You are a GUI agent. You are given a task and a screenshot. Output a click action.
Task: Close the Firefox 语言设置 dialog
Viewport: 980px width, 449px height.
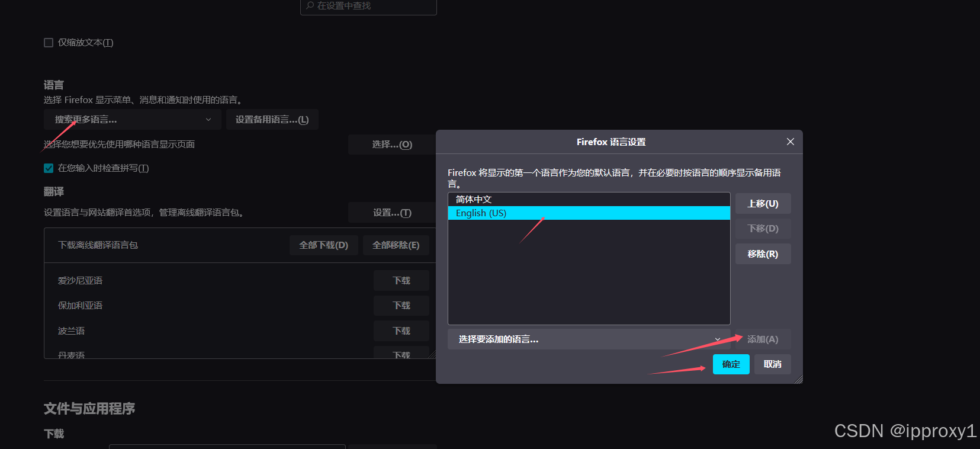coord(790,142)
